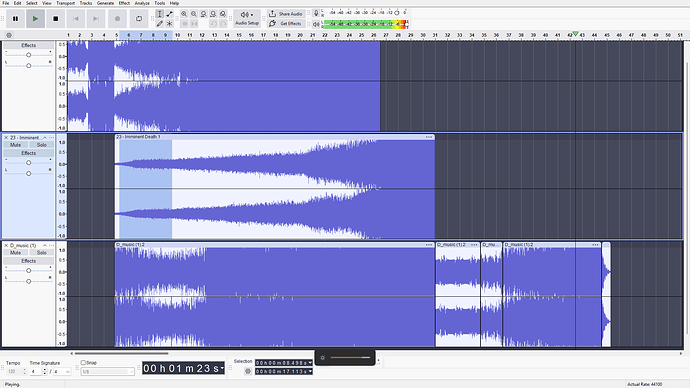This screenshot has width=690, height=388.
Task: Enable the Snap checkbox
Action: (x=83, y=362)
